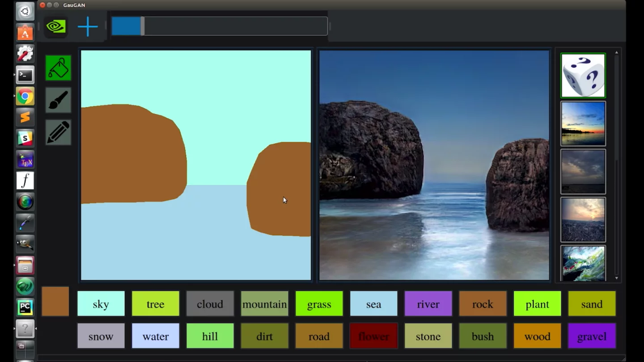This screenshot has height=362, width=644.
Task: Select the brush tool
Action: tap(58, 100)
